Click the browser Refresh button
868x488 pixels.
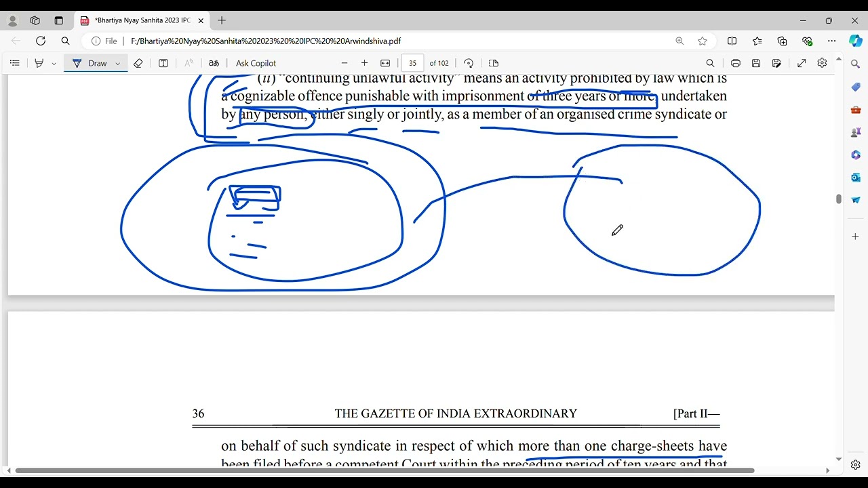pos(41,41)
